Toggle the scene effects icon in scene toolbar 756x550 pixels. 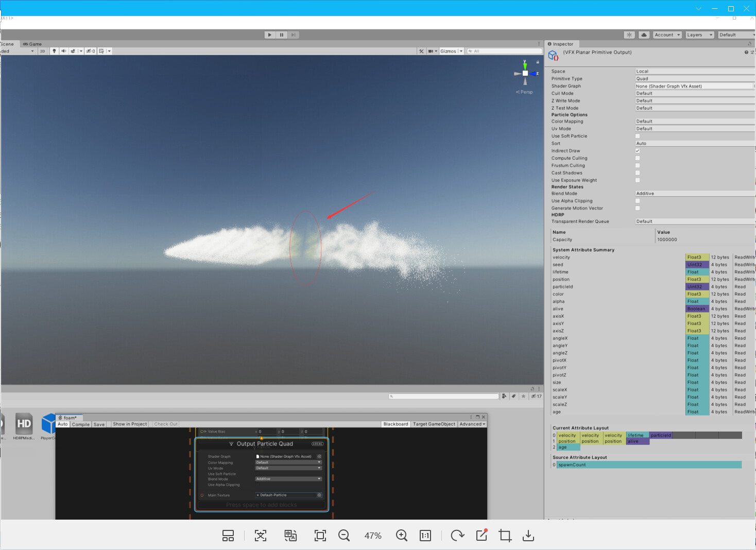coord(72,50)
